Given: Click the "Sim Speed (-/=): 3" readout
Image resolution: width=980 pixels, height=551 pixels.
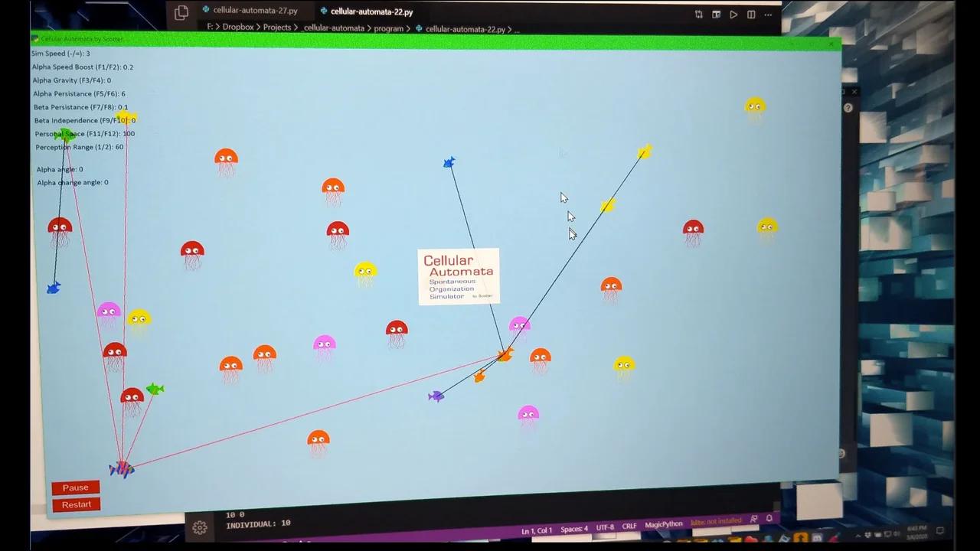Looking at the screenshot, I should (x=60, y=54).
